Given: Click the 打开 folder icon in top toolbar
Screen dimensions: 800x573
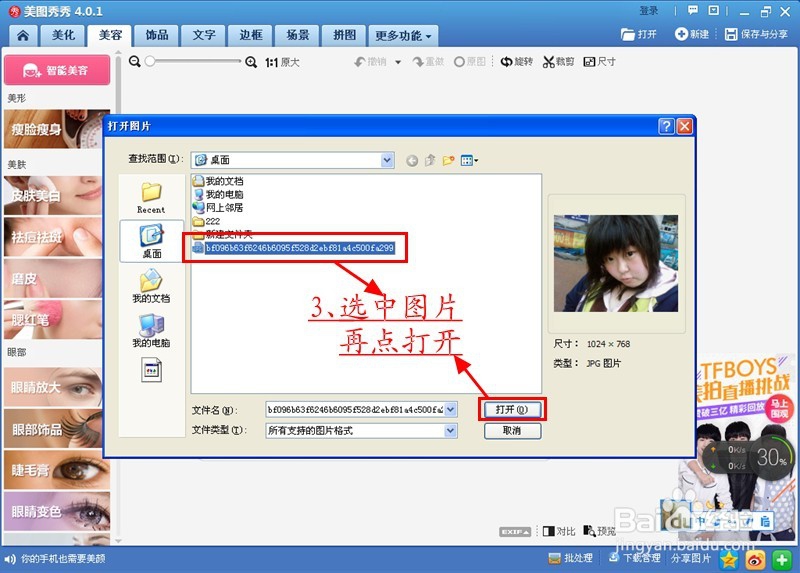Looking at the screenshot, I should (x=628, y=34).
